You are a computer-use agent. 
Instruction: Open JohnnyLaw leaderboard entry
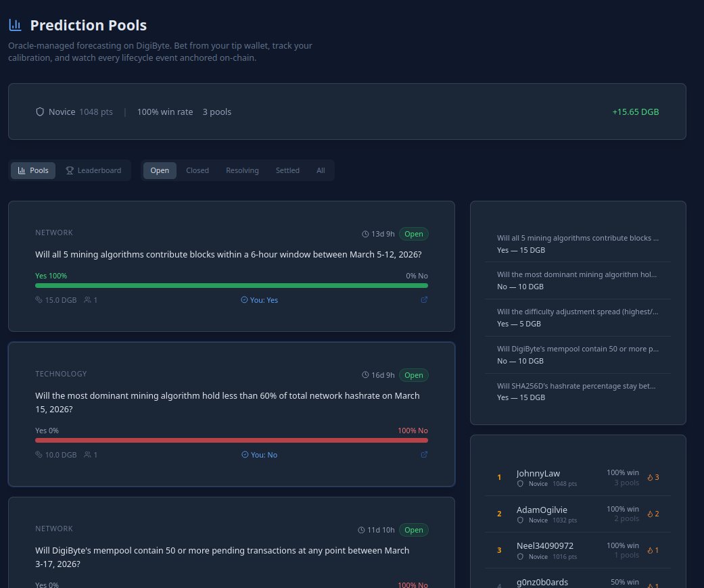(578, 478)
